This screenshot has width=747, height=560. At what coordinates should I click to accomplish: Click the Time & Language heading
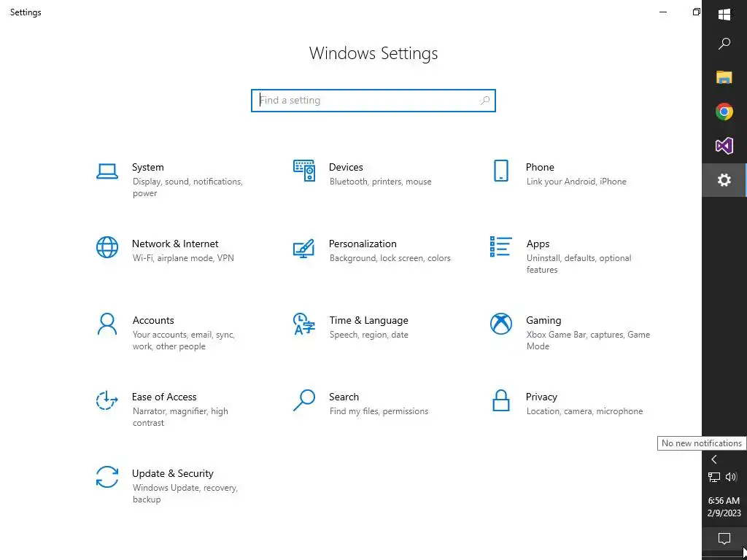[x=368, y=321]
